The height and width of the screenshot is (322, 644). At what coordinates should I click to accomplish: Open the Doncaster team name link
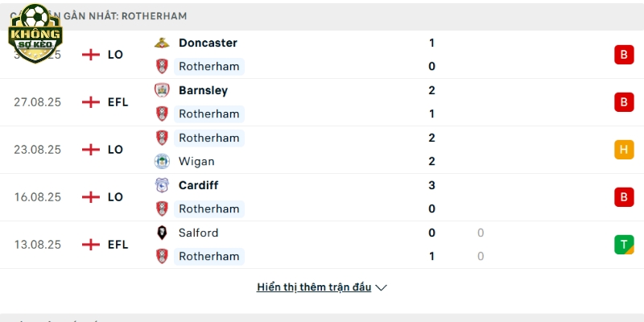208,43
